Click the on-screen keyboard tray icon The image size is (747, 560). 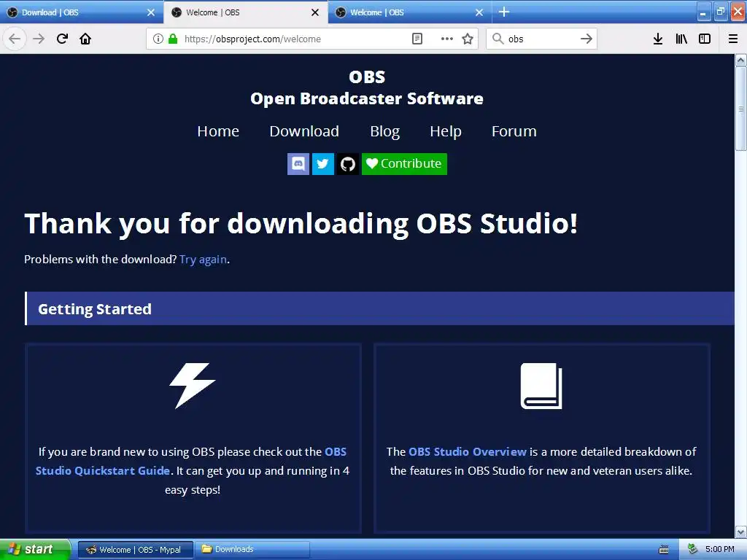pos(663,550)
